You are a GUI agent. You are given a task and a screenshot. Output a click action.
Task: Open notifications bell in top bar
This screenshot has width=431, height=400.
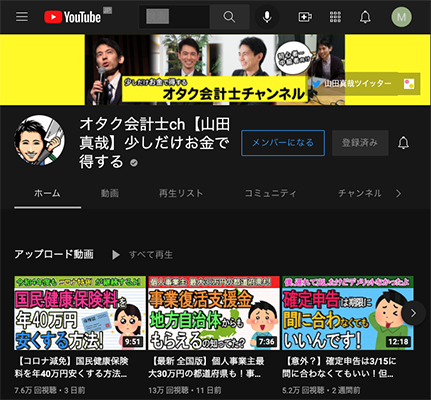365,17
